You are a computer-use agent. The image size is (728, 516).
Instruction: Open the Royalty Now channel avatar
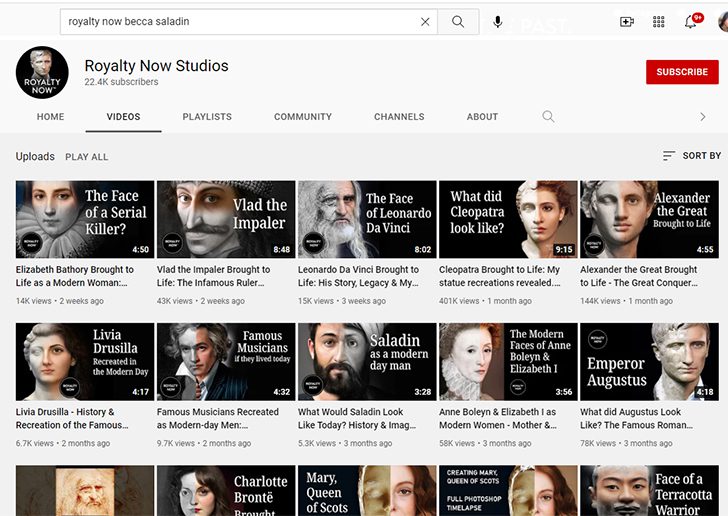42,72
